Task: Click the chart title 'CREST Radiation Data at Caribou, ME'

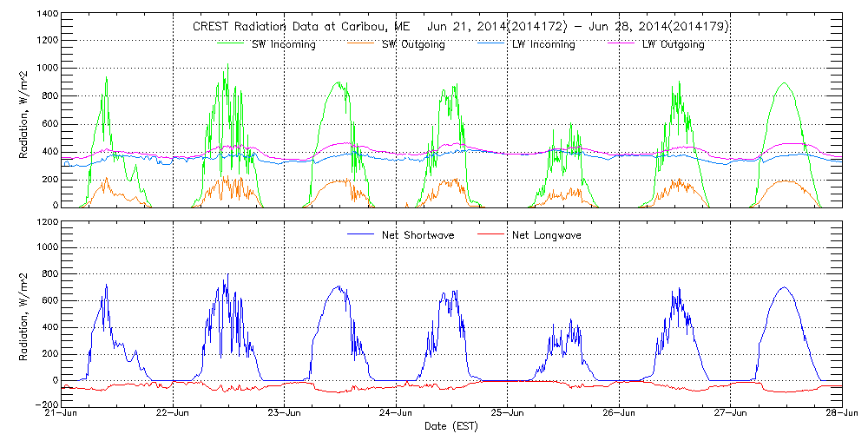Action: point(295,27)
